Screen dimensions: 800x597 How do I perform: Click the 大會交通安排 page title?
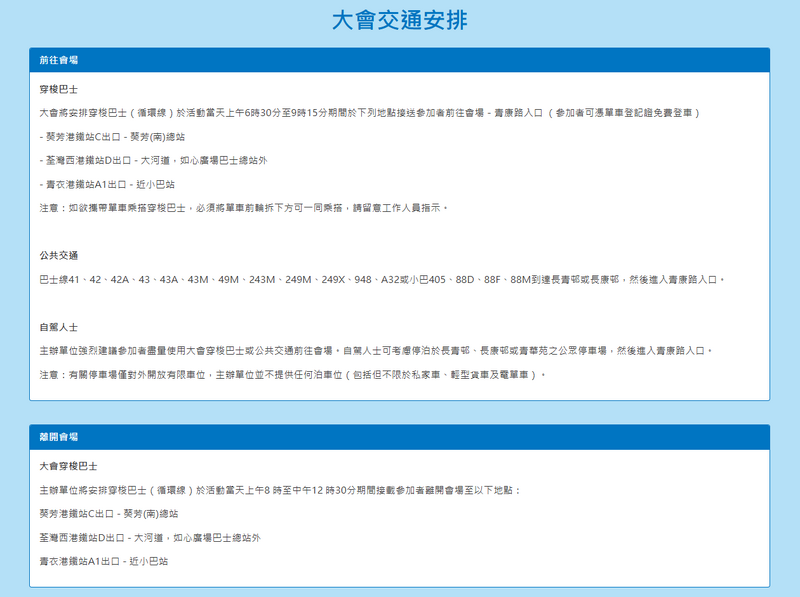pos(399,21)
